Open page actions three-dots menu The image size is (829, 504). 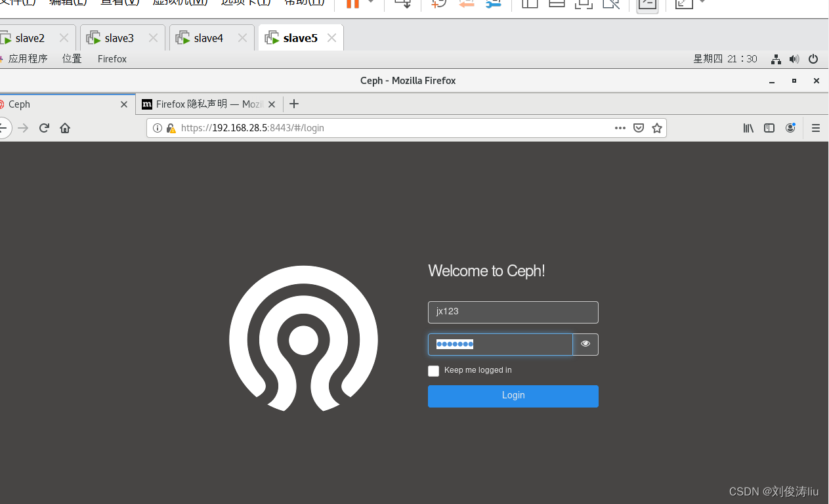point(620,128)
